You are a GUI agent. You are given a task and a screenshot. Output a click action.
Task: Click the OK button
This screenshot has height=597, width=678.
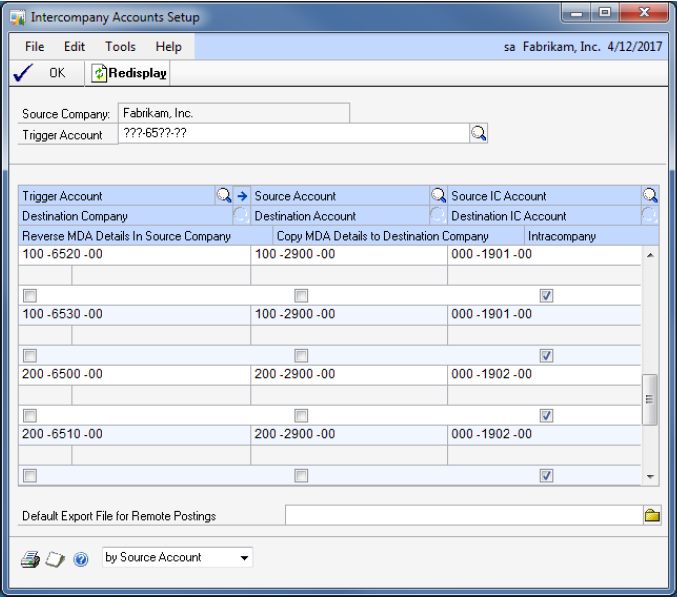(45, 73)
